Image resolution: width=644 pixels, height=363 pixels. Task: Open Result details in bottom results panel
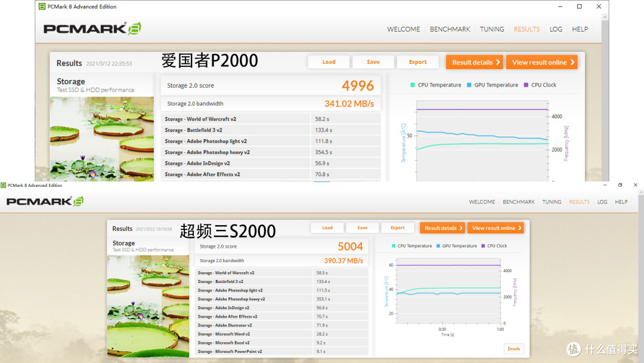[x=442, y=227]
